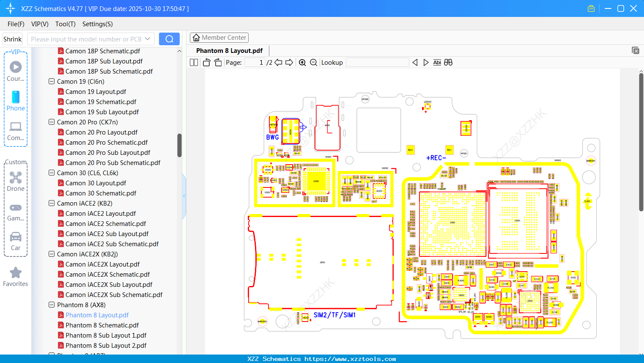Open Camon 20 Pro Sub Schematic.pdf
644x363 pixels.
pos(113,162)
